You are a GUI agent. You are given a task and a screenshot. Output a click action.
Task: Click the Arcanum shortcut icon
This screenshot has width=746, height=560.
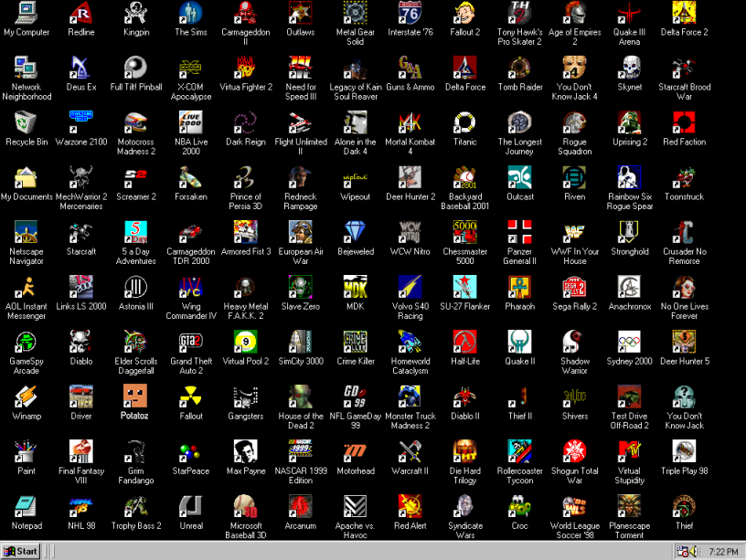click(301, 507)
